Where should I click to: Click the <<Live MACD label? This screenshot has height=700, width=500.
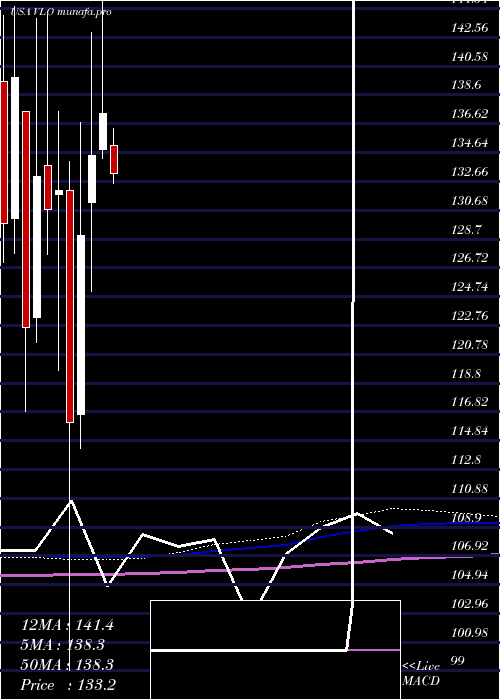click(x=421, y=674)
